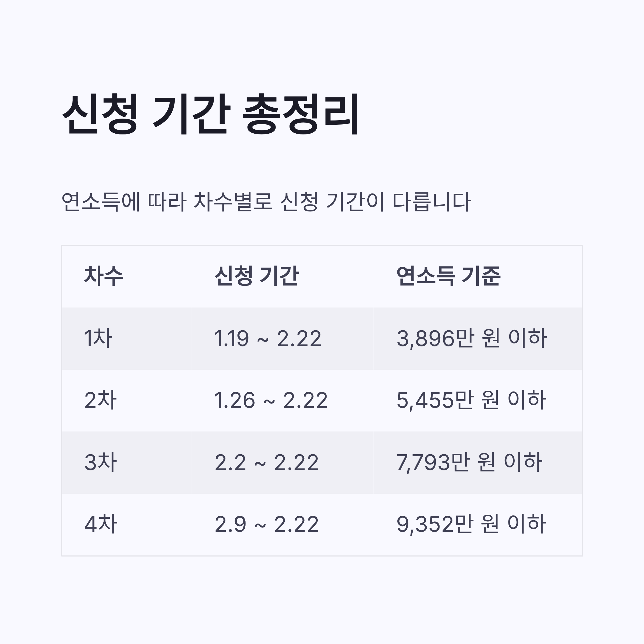
Task: Click the 3차 row label
Action: pyautogui.click(x=101, y=462)
